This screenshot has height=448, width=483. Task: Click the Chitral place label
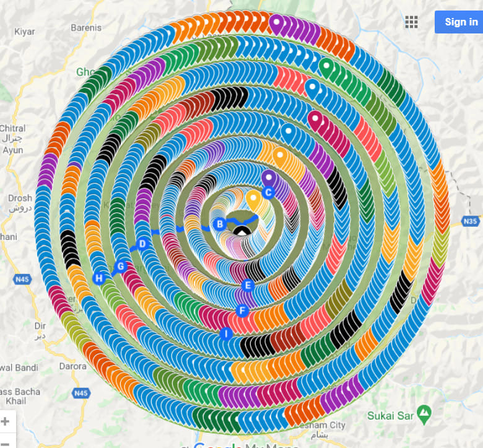(12, 128)
